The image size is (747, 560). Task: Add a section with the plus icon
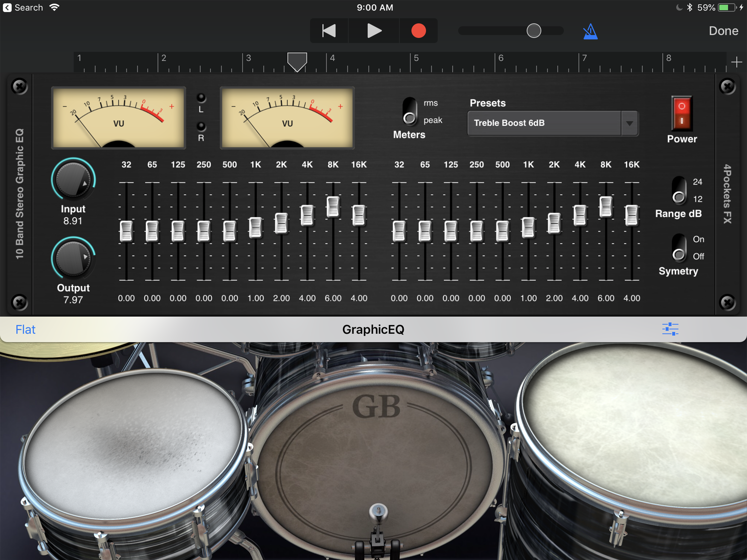pyautogui.click(x=736, y=62)
